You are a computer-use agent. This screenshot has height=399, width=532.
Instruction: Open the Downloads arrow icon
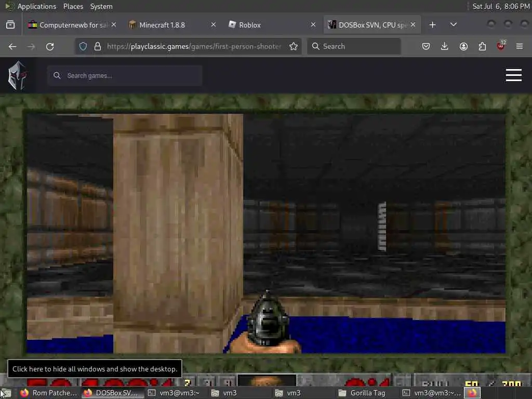tap(445, 46)
